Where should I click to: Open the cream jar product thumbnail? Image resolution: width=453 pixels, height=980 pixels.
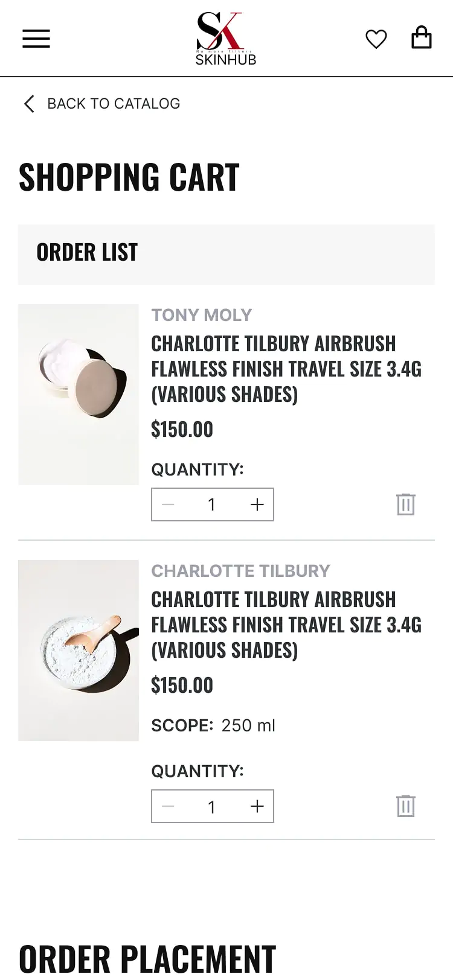[79, 395]
